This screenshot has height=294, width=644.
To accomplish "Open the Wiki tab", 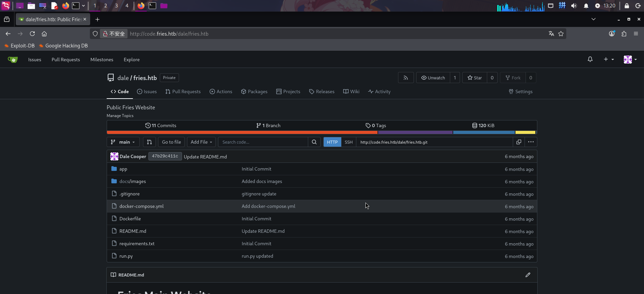I will click(352, 91).
